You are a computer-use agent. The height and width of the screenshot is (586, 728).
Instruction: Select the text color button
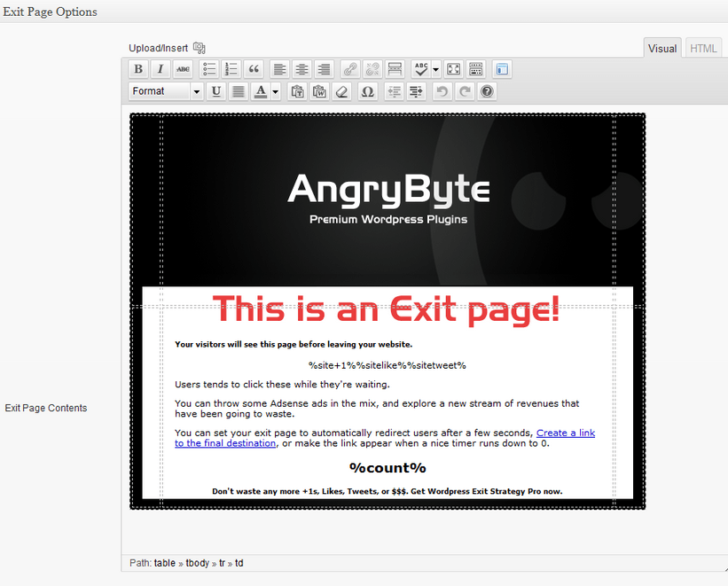click(x=261, y=91)
